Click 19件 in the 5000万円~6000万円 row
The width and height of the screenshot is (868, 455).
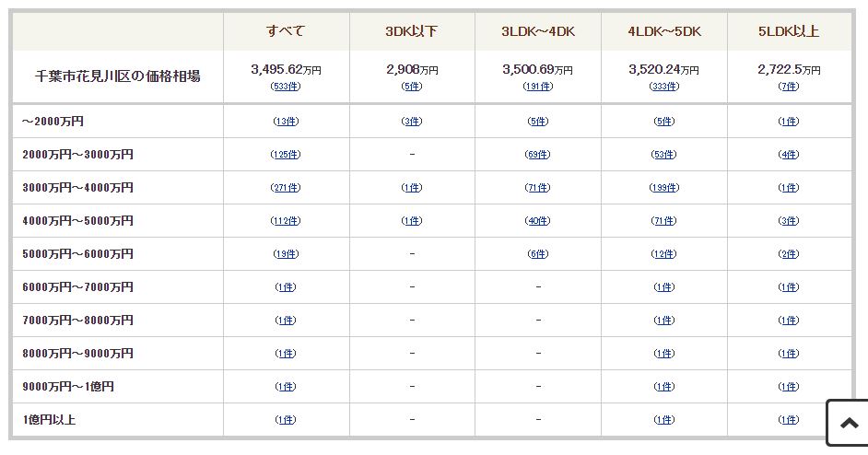[x=286, y=254]
